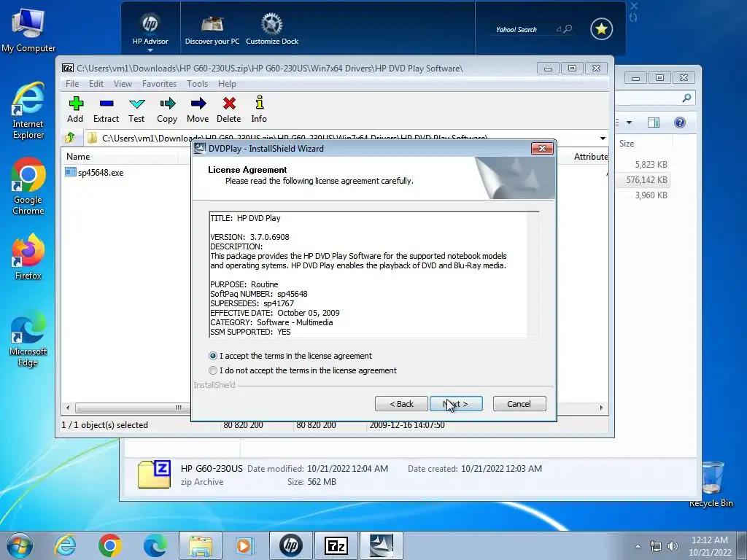The width and height of the screenshot is (747, 560).
Task: Select Google Chrome desktop icon
Action: coord(28,186)
